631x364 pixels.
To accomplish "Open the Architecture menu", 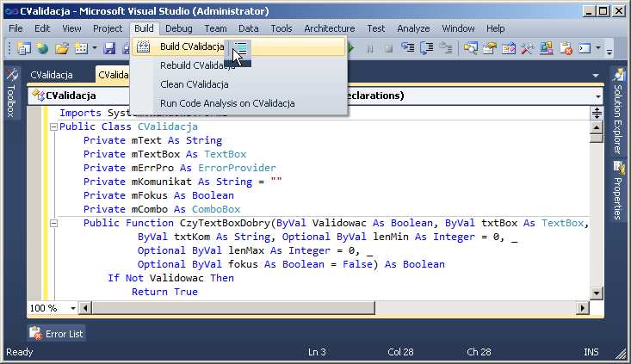I will point(330,28).
